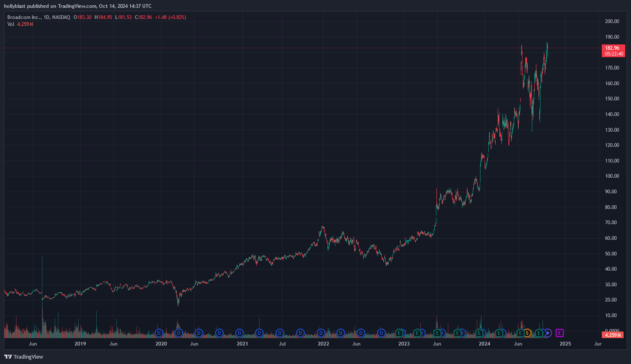Click the 2019 time axis label
Viewport: 631px width, 364px height.
(x=80, y=344)
